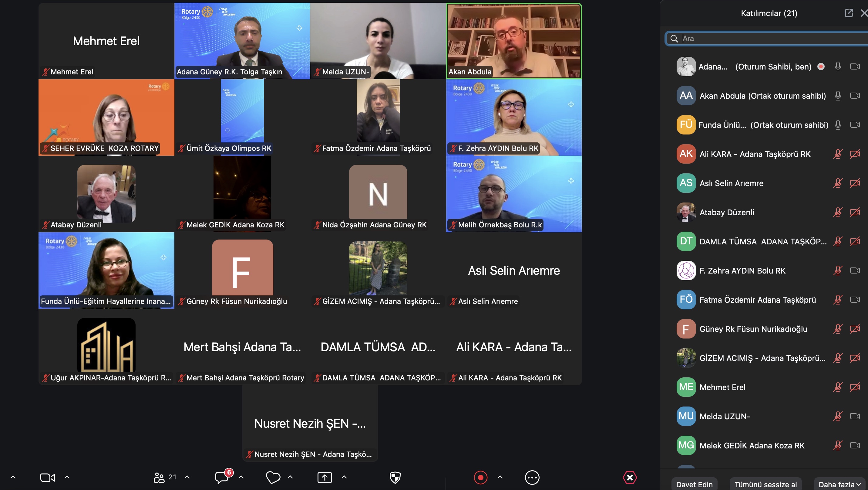868x490 pixels.
Task: Open the more options ellipsis icon
Action: pos(532,478)
